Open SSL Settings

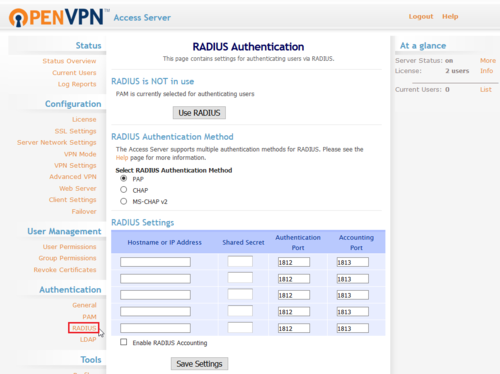76,131
